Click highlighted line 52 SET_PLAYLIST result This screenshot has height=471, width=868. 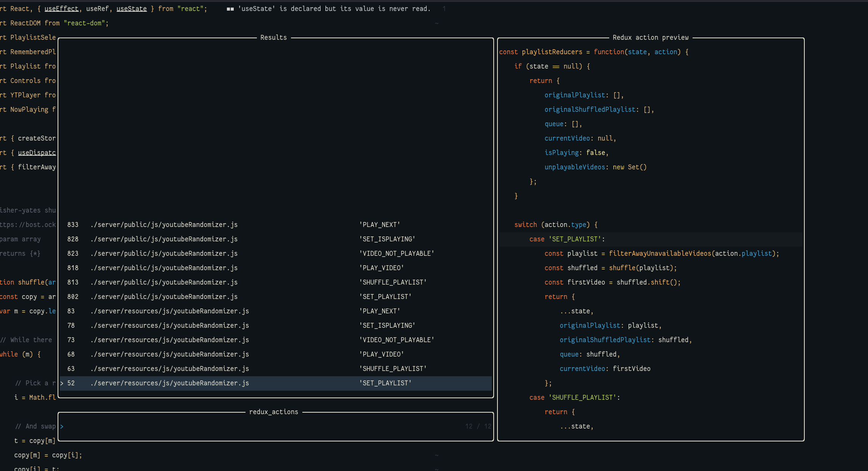(169, 383)
